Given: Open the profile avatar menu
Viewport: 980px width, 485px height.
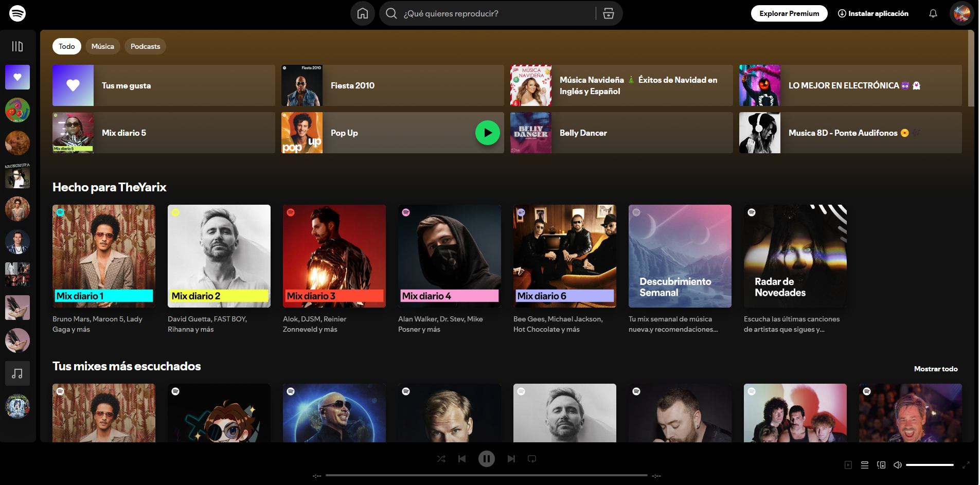Looking at the screenshot, I should pyautogui.click(x=961, y=13).
